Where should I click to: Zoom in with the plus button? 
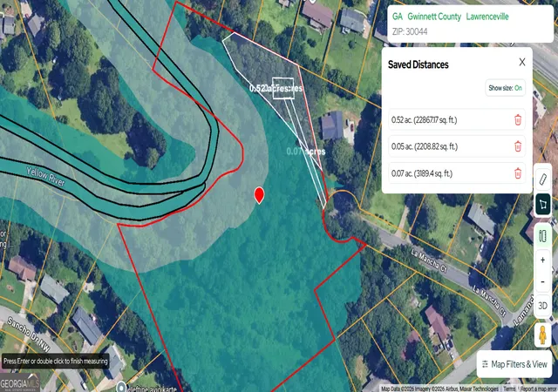pyautogui.click(x=542, y=260)
